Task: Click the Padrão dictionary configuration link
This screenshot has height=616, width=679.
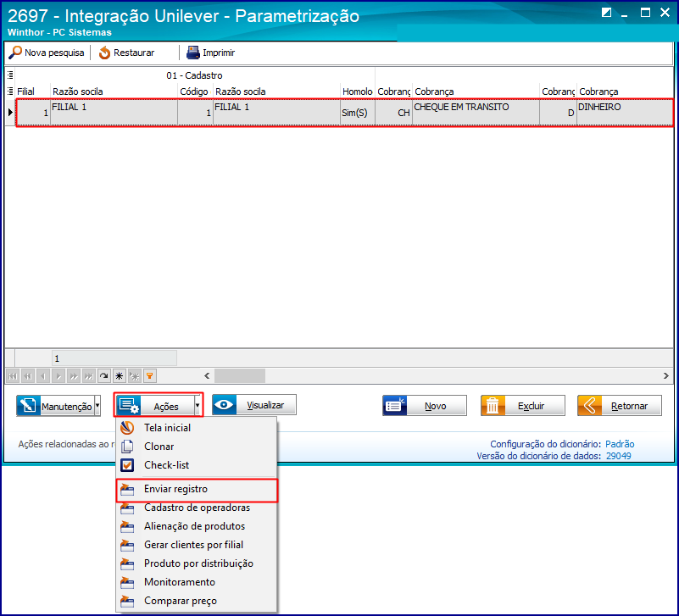Action: point(620,444)
